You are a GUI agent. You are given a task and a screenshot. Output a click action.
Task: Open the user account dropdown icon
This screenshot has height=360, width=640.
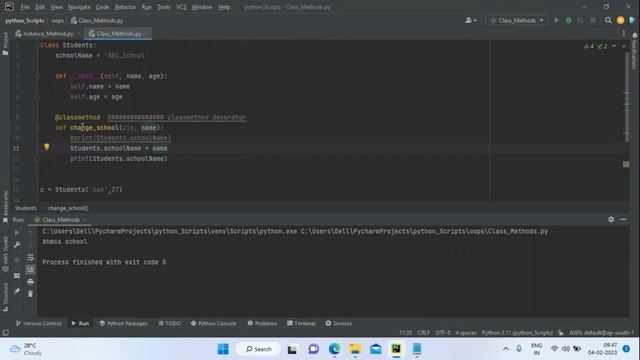[x=471, y=20]
